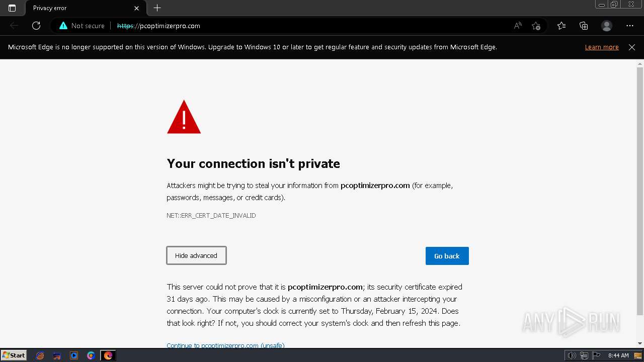Open Tab actions menu icon
Screen dimensions: 644x362
point(12,8)
